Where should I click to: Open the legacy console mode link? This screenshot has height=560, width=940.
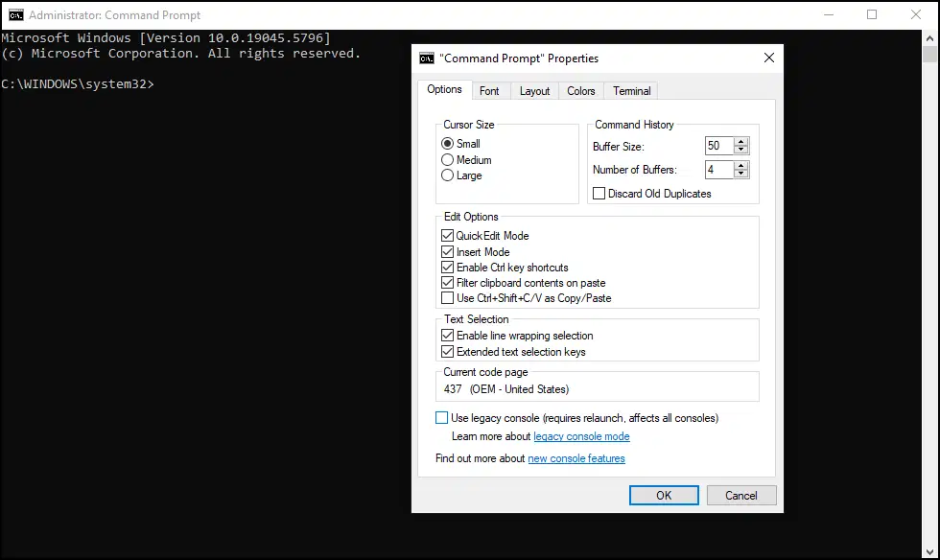pos(581,436)
